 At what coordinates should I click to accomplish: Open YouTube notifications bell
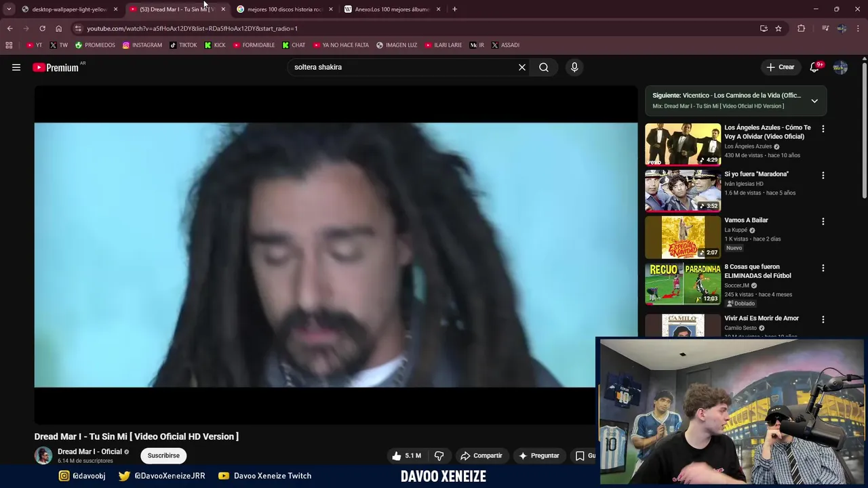(814, 67)
